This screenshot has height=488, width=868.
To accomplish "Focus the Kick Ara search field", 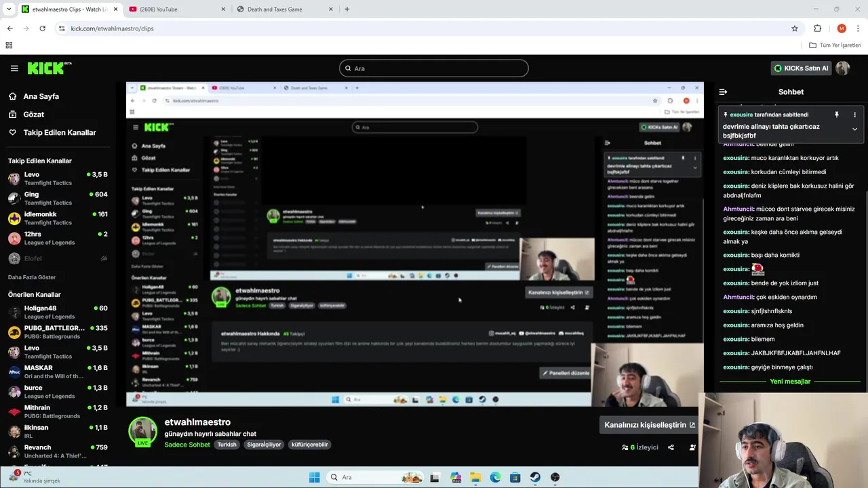I will point(433,68).
